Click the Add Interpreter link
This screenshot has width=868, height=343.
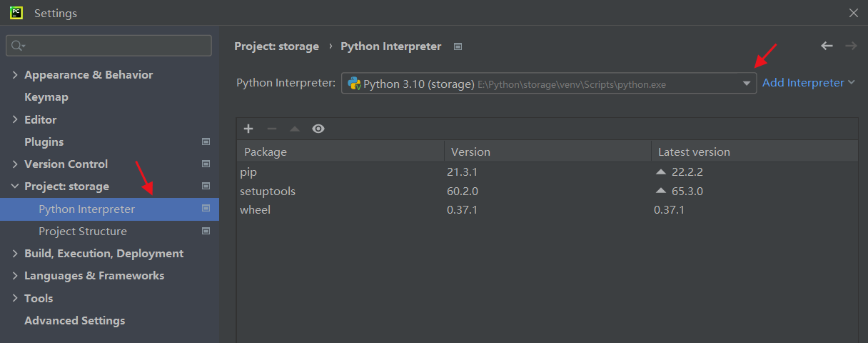pos(803,83)
